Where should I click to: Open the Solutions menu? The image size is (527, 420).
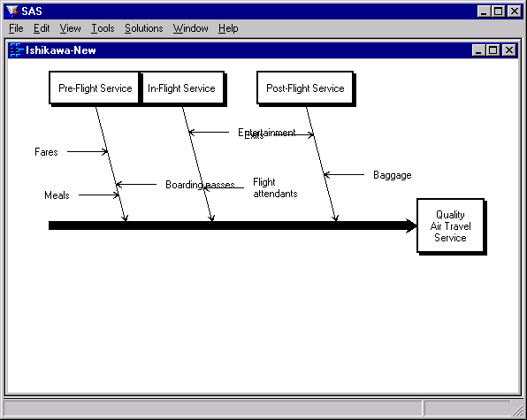pyautogui.click(x=144, y=28)
